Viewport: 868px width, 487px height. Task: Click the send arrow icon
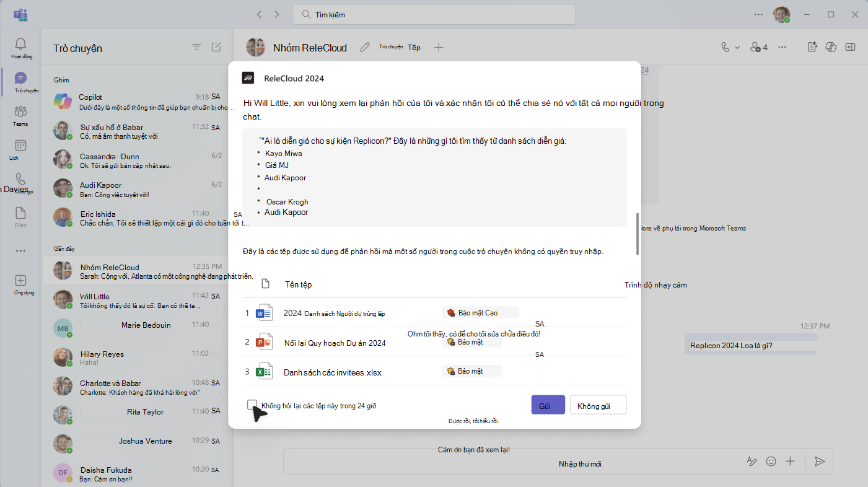pos(820,462)
